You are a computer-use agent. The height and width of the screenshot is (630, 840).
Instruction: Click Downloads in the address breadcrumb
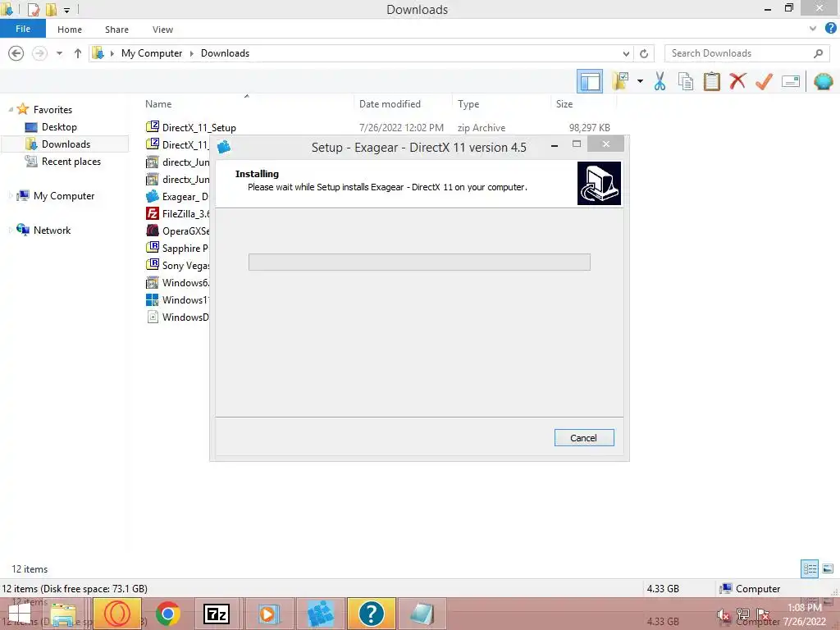225,53
